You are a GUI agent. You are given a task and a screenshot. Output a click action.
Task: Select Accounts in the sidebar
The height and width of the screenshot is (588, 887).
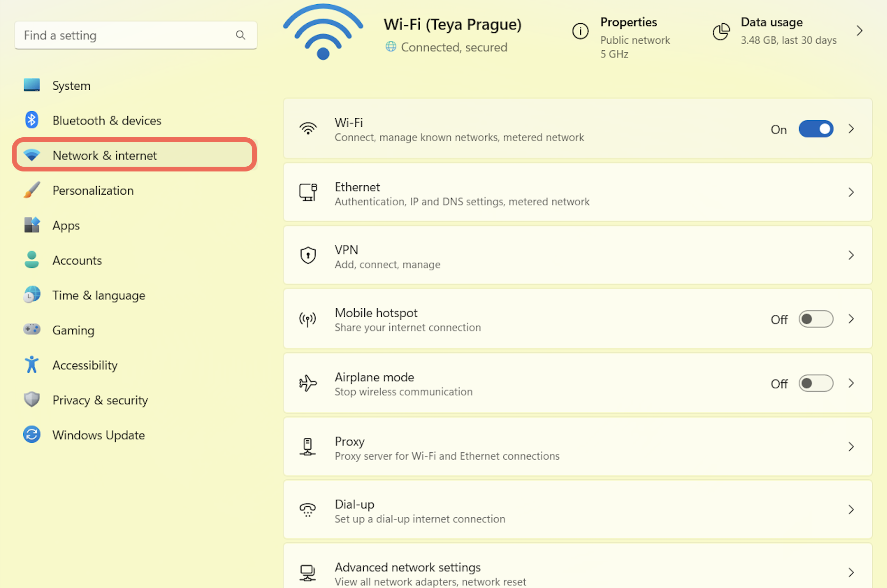[77, 260]
